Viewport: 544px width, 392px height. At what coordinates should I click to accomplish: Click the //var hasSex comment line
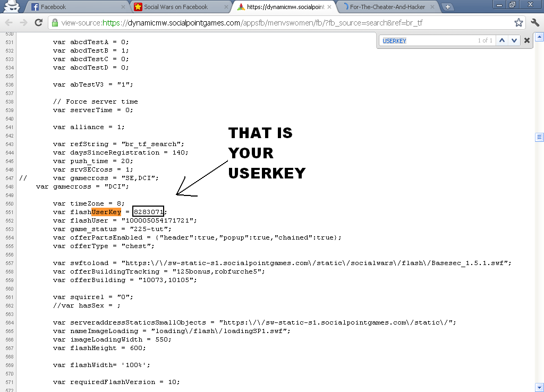click(x=87, y=305)
